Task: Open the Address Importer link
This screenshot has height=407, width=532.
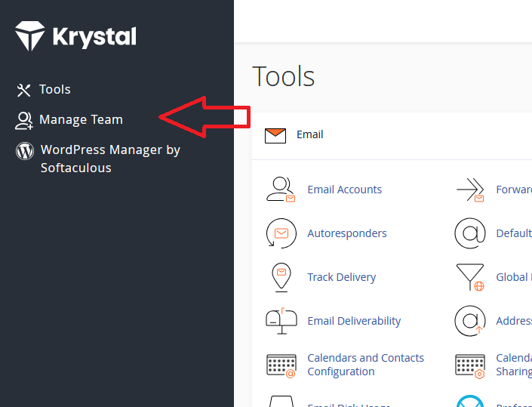Action: click(514, 321)
